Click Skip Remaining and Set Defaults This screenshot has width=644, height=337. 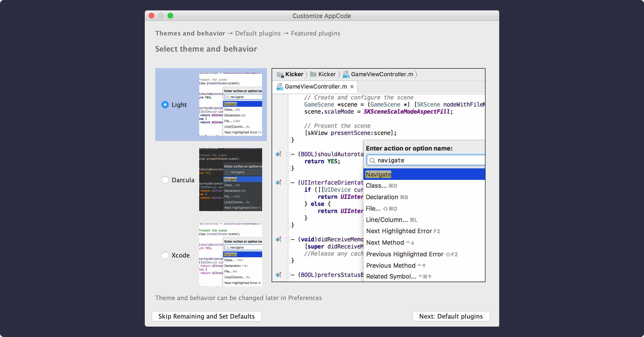(x=207, y=316)
